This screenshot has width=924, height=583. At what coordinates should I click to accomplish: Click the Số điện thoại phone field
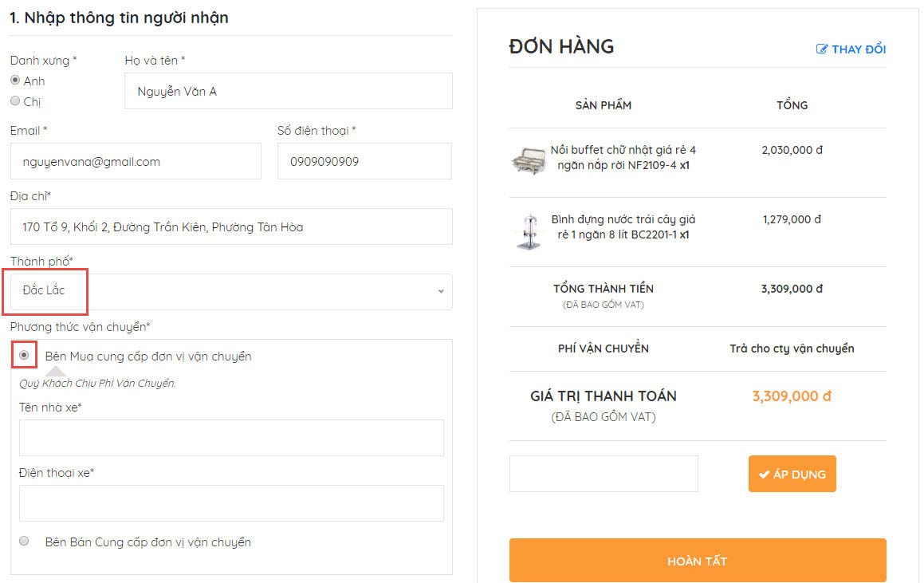click(x=364, y=162)
